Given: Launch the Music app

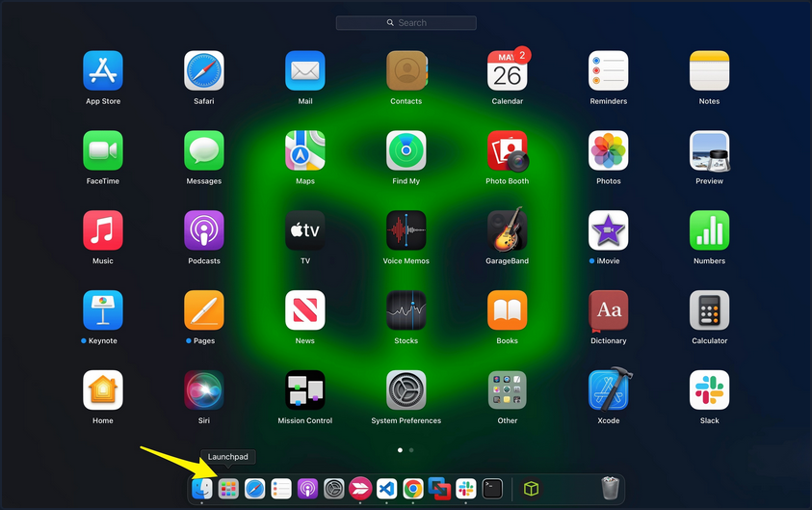Looking at the screenshot, I should [x=103, y=230].
